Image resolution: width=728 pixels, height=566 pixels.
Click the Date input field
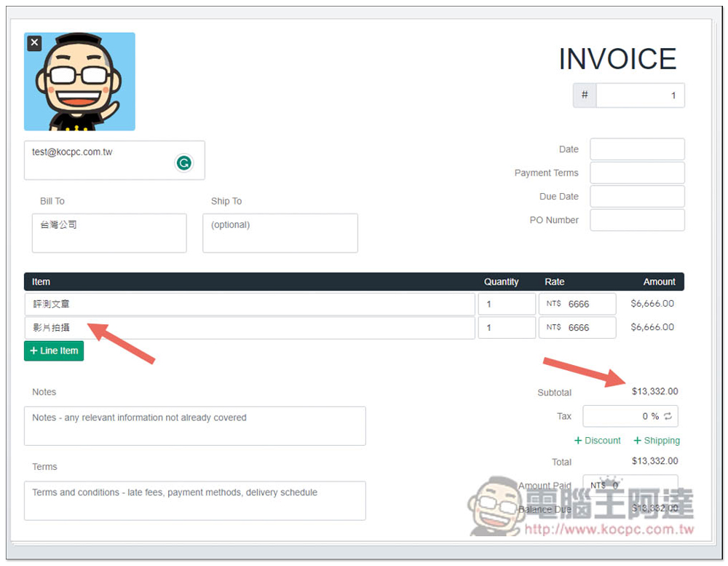pyautogui.click(x=637, y=149)
